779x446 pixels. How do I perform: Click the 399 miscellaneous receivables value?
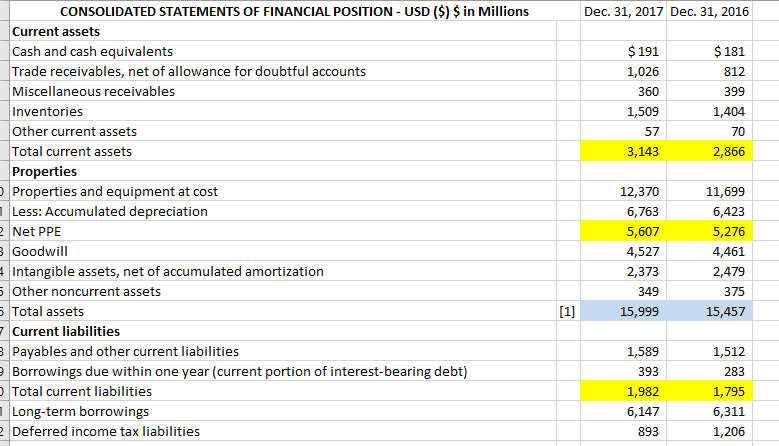(x=734, y=91)
